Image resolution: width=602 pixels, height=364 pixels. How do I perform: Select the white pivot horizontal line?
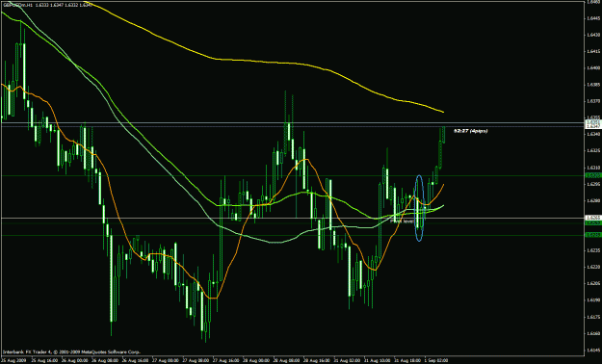click(x=292, y=218)
